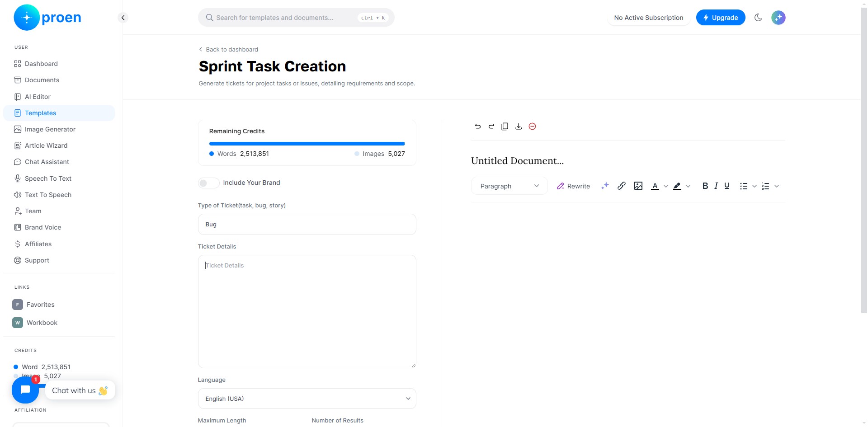Image resolution: width=868 pixels, height=427 pixels.
Task: Click the ctrl + K shortcut badge
Action: (373, 18)
